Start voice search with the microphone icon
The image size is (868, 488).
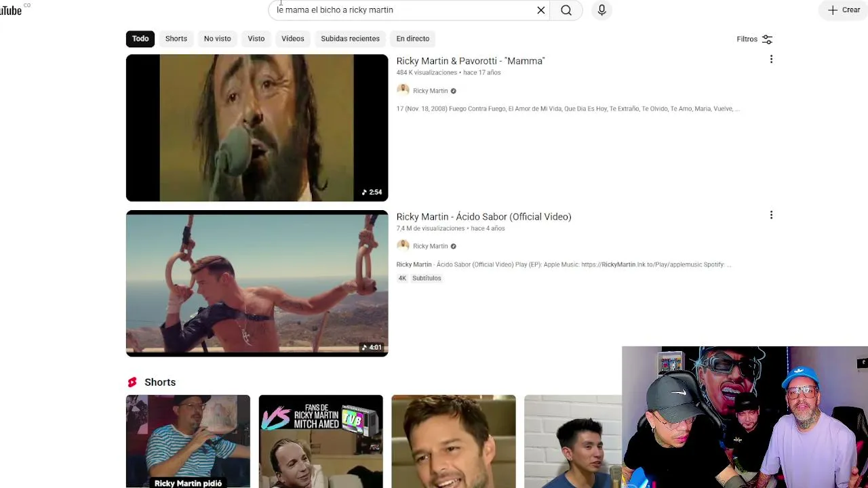(601, 10)
